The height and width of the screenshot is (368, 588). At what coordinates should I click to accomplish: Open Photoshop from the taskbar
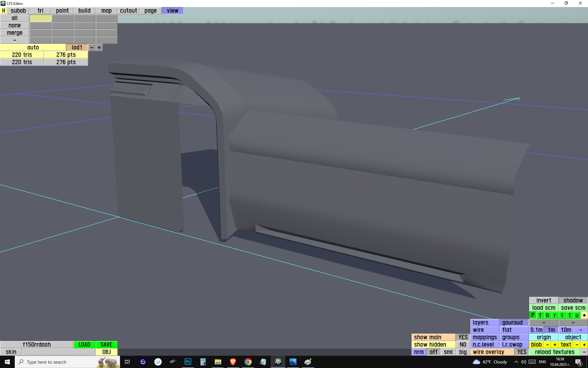[x=188, y=362]
